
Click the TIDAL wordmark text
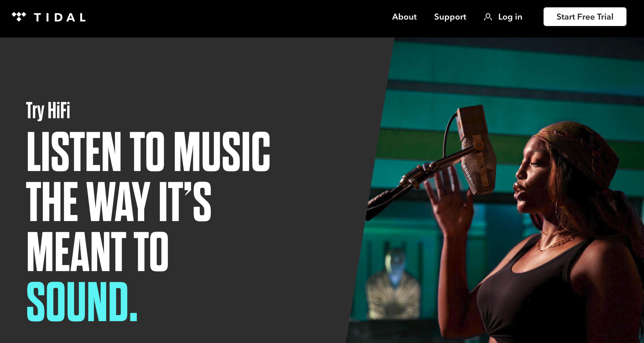tap(60, 17)
